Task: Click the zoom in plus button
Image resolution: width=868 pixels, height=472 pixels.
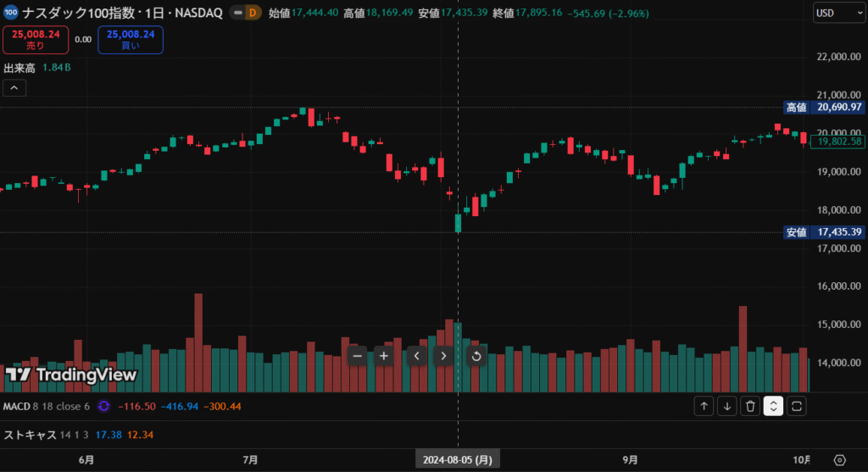Action: click(x=384, y=356)
